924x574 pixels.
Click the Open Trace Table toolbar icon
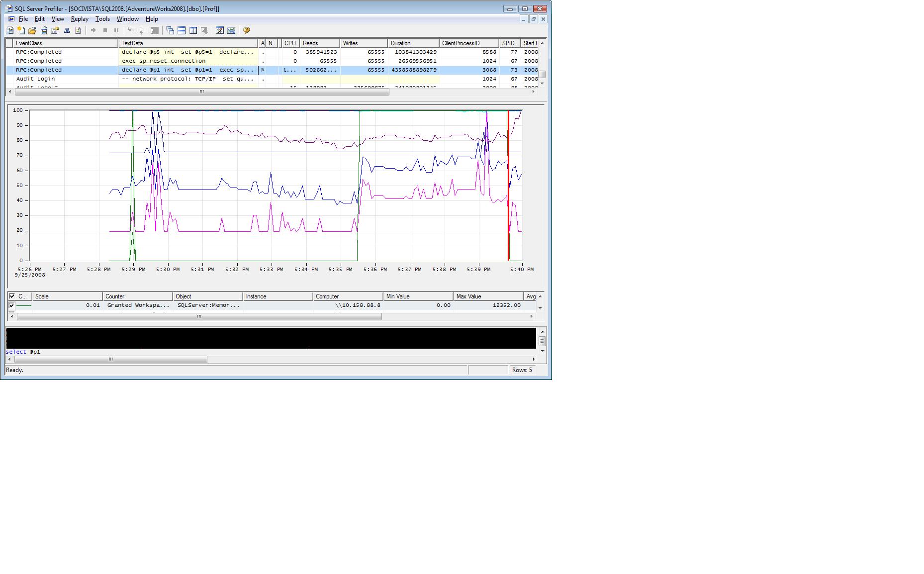[44, 30]
